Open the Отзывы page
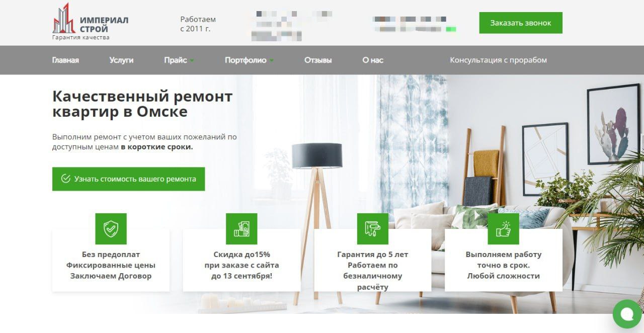Screen dimensions: 644x333 point(318,60)
